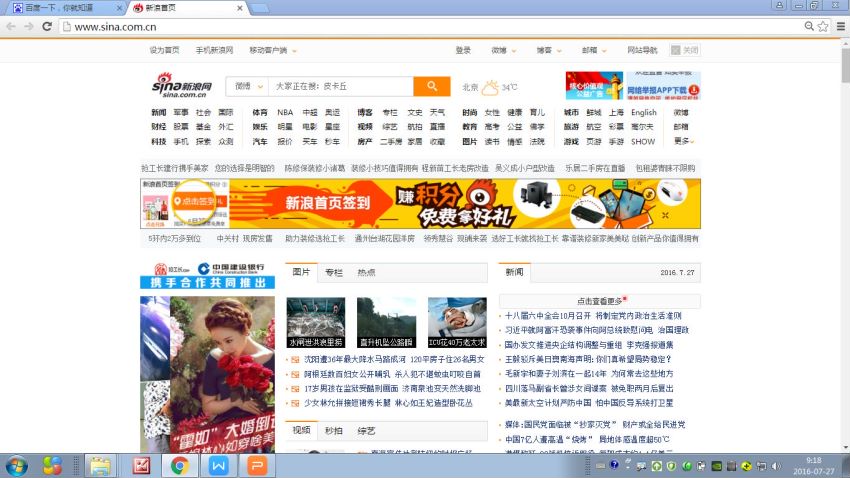Screen dimensions: 850x478
Task: Click the English navigation link
Action: (x=643, y=112)
